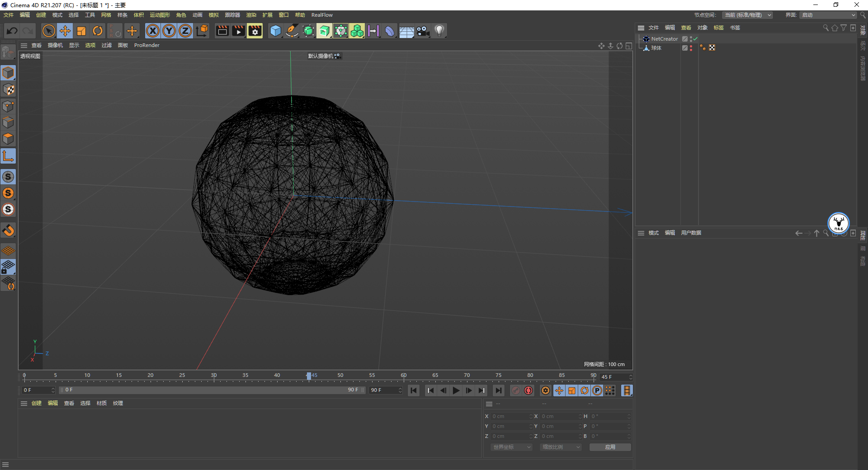
Task: Open the Subdivision Surface generator icon
Action: coord(308,31)
